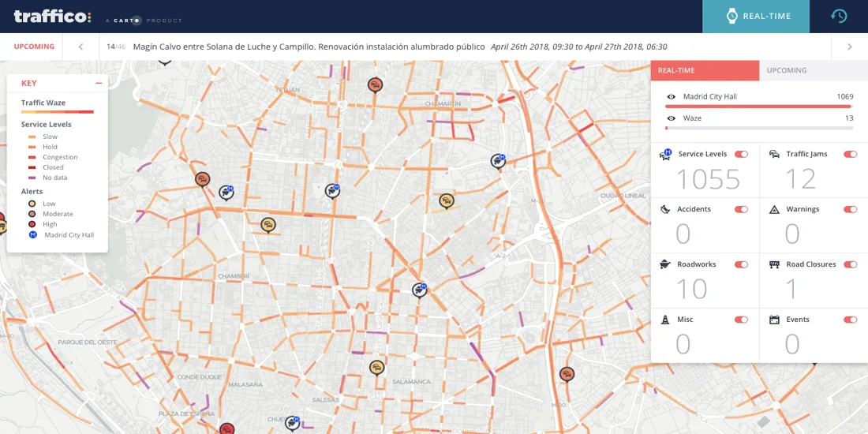This screenshot has height=434, width=868.
Task: Click the Misc traffic cone icon
Action: point(665,320)
